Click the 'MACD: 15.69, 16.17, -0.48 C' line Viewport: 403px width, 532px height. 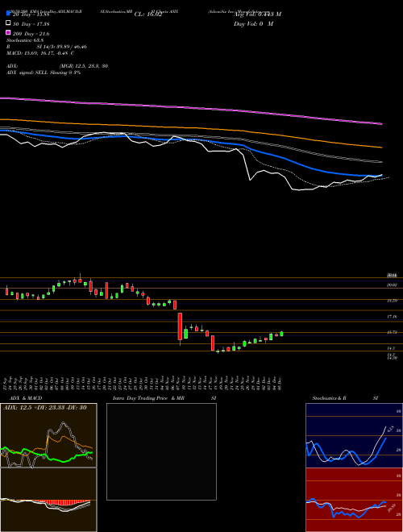click(x=40, y=53)
